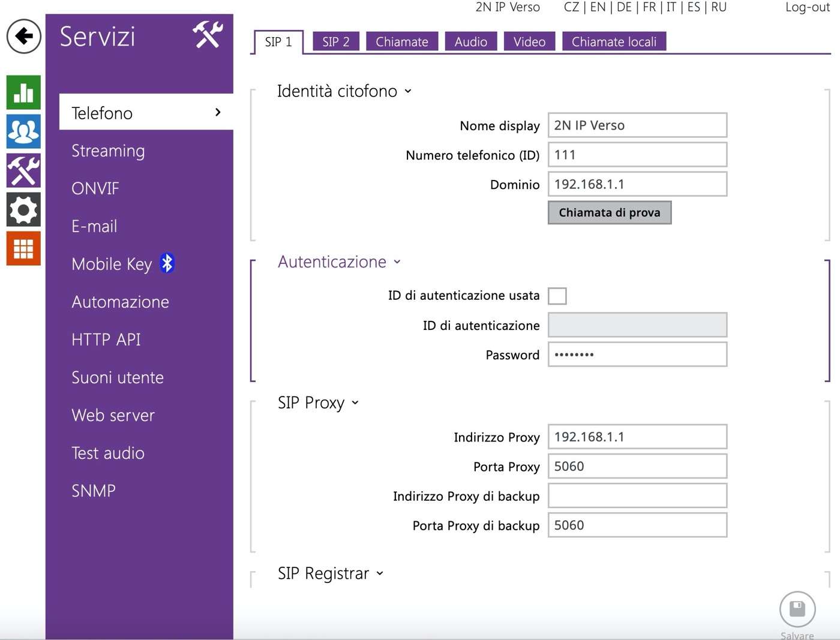Click the 2N IP Verso device title
840x640 pixels.
(508, 7)
